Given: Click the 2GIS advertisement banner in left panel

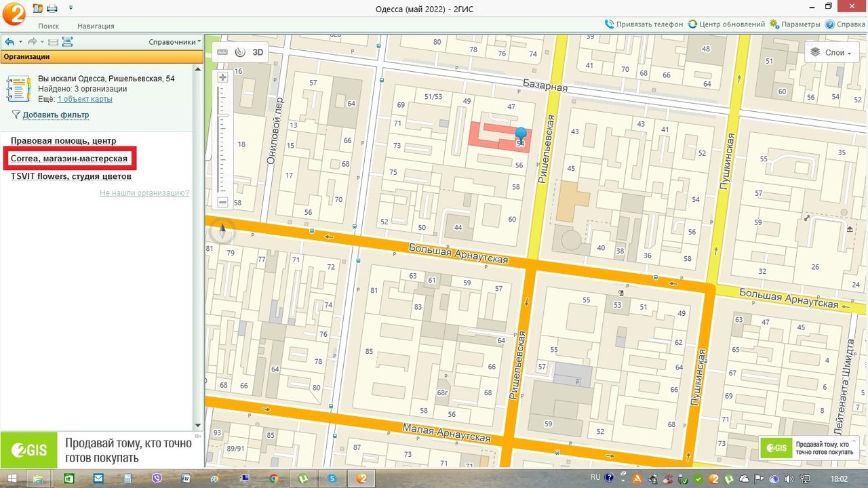Looking at the screenshot, I should pyautogui.click(x=102, y=450).
